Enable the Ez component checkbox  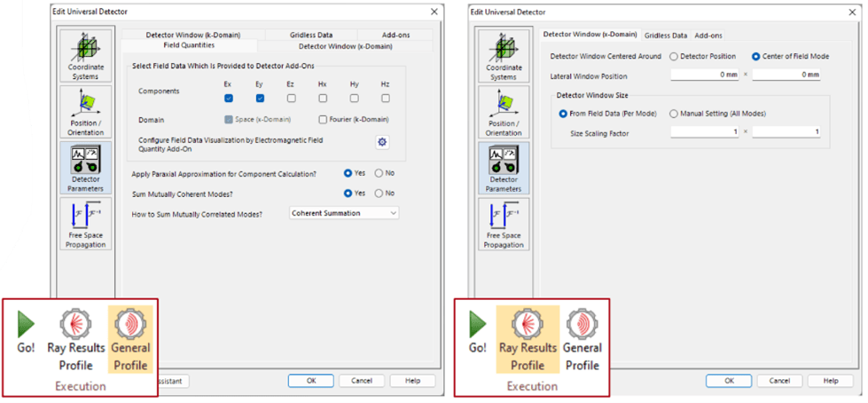[291, 99]
